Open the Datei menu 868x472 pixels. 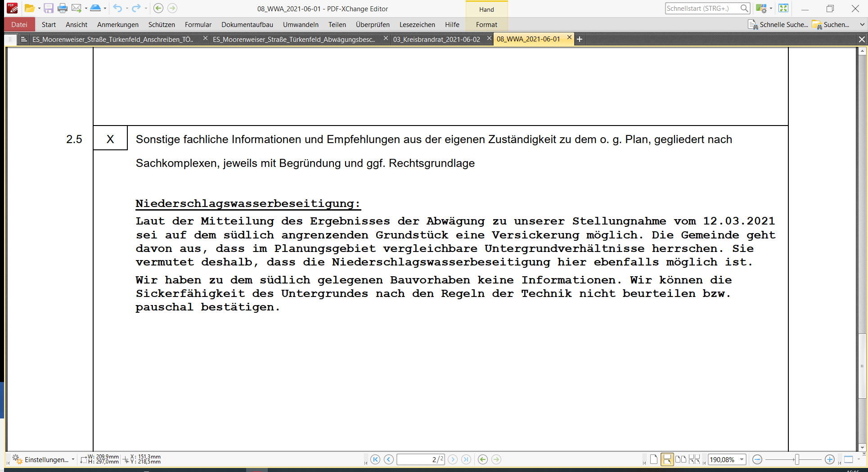tap(19, 25)
